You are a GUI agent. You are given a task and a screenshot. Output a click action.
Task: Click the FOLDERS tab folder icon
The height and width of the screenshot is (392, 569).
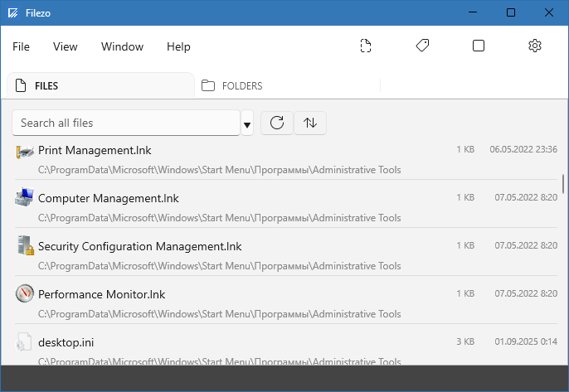208,85
